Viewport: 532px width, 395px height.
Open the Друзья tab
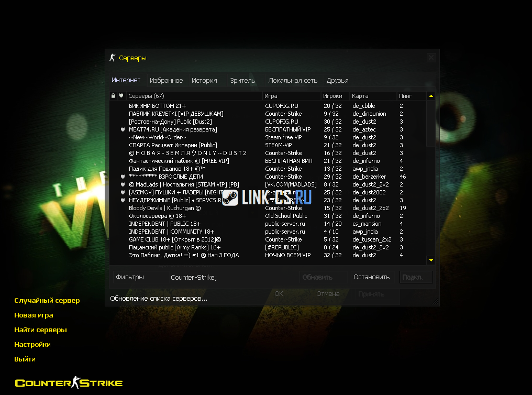point(337,81)
